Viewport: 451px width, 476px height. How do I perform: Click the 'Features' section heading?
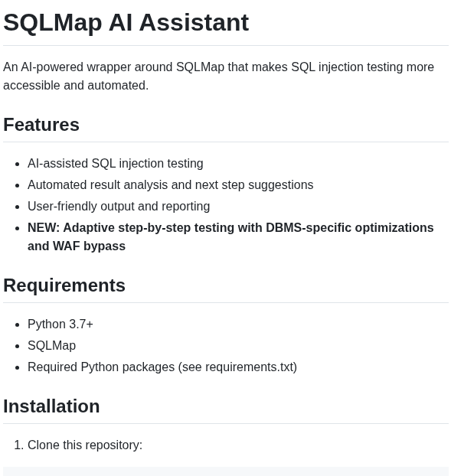[x=41, y=125]
